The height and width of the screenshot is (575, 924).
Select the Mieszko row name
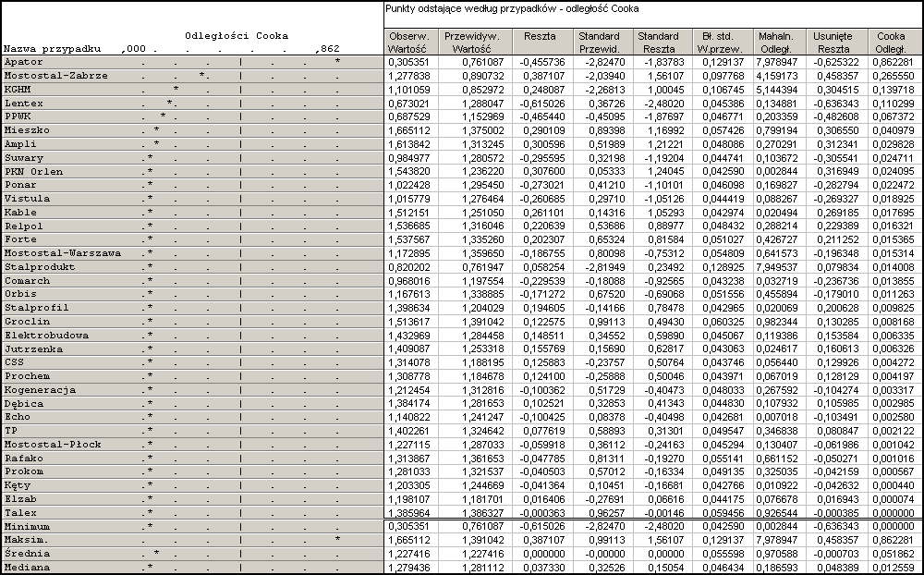pos(27,130)
